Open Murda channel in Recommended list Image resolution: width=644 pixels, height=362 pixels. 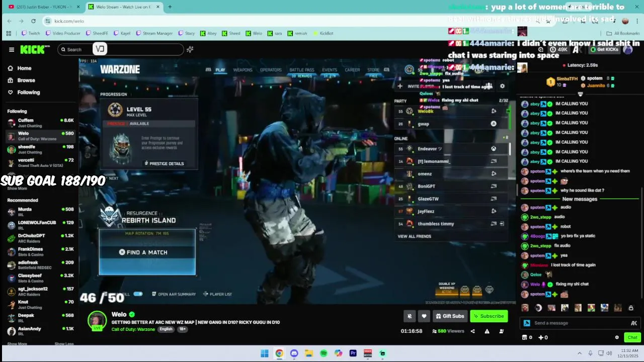[x=40, y=212]
